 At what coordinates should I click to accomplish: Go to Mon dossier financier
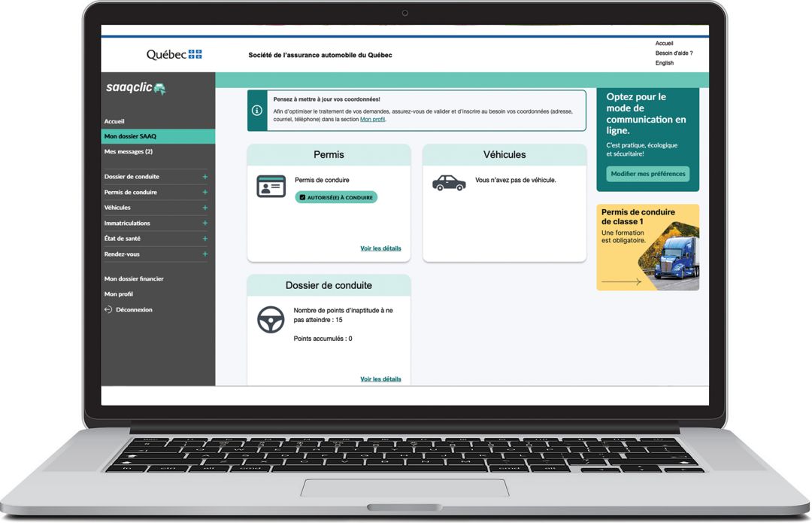(134, 278)
